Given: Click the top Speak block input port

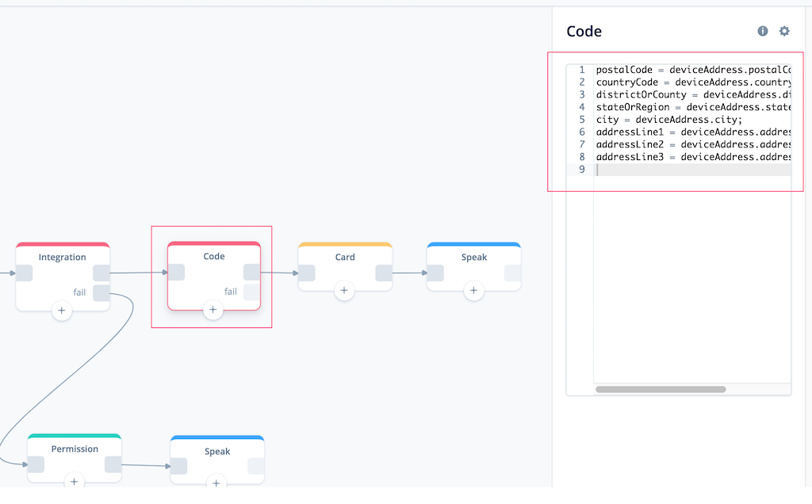Looking at the screenshot, I should 435,273.
